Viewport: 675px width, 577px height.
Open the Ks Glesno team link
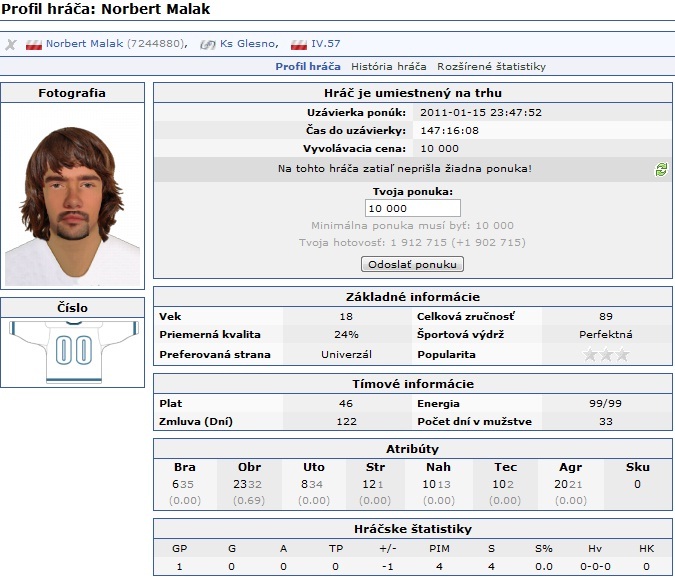coord(247,44)
